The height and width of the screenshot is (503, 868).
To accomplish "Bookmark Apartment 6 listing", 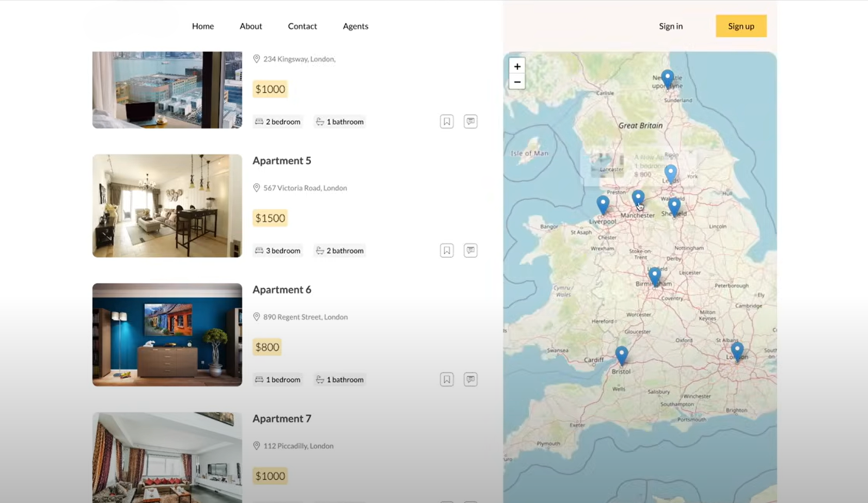I will pos(447,379).
